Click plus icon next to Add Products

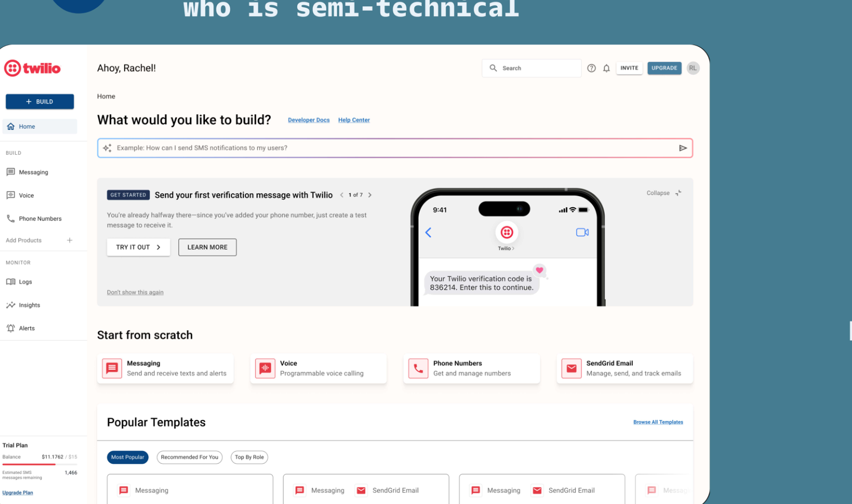70,241
